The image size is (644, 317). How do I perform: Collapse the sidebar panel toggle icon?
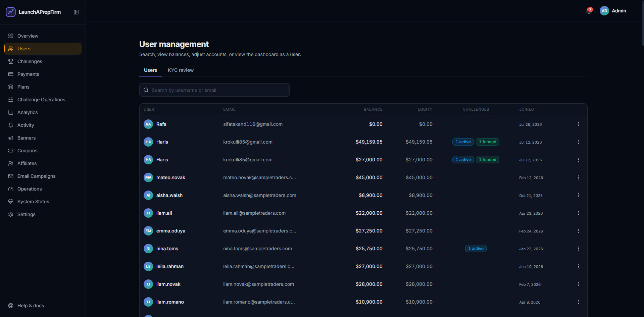tap(76, 12)
